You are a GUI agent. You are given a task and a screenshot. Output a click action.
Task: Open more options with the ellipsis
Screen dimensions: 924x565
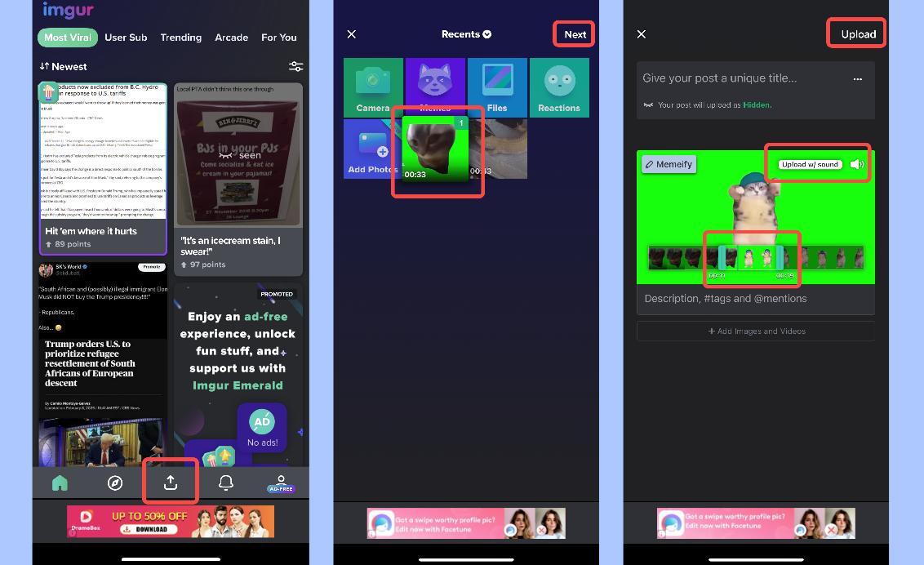tap(857, 78)
